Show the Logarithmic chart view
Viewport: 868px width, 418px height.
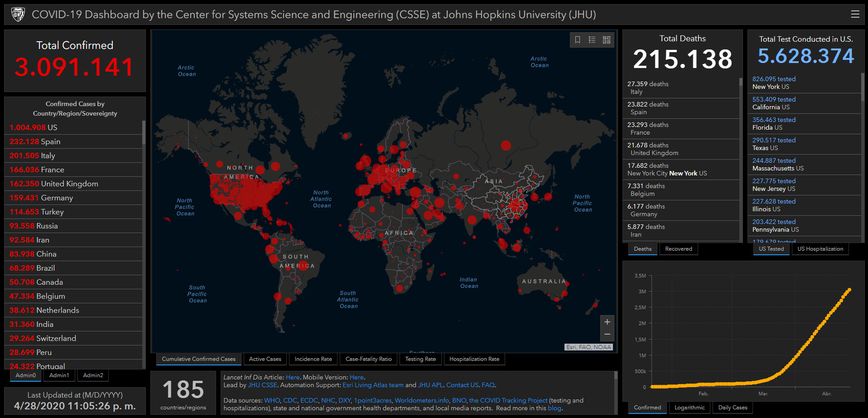pos(690,408)
